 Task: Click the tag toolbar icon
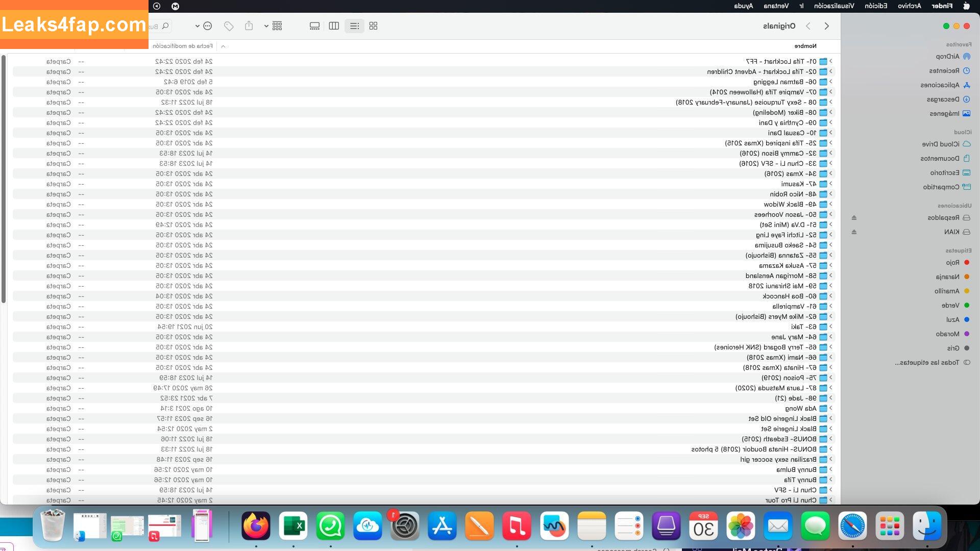(229, 26)
